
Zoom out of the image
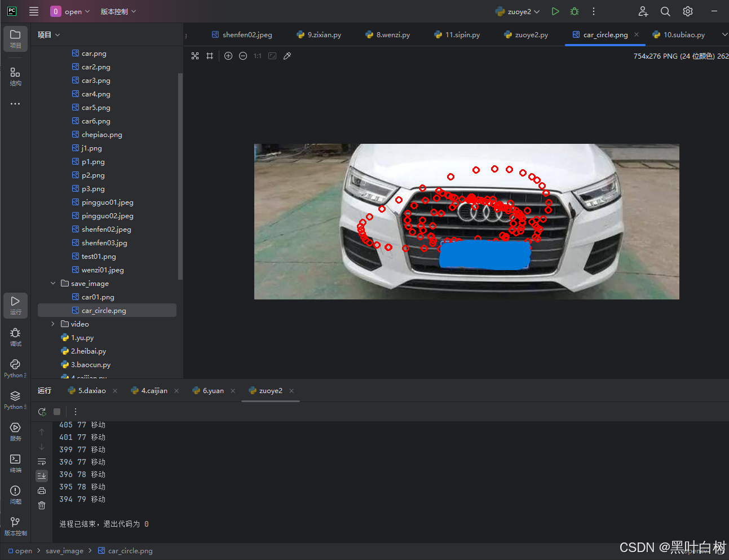click(243, 56)
